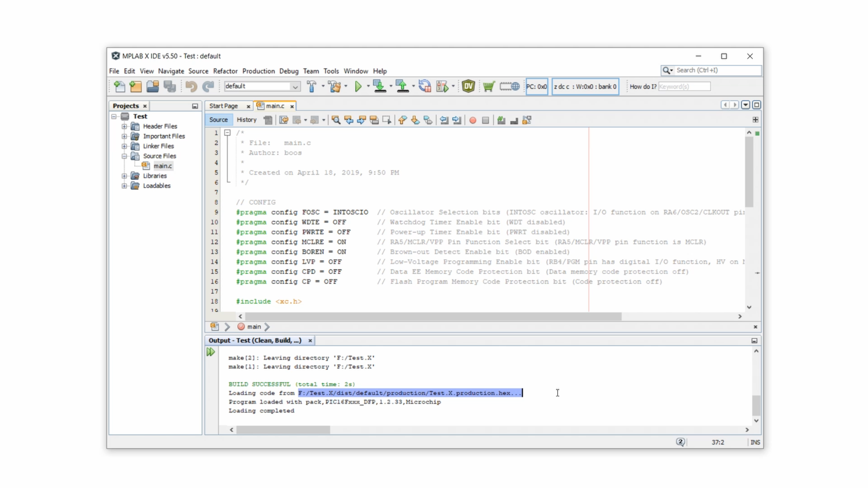
Task: Click Make and Program Device icon
Action: coord(379,86)
